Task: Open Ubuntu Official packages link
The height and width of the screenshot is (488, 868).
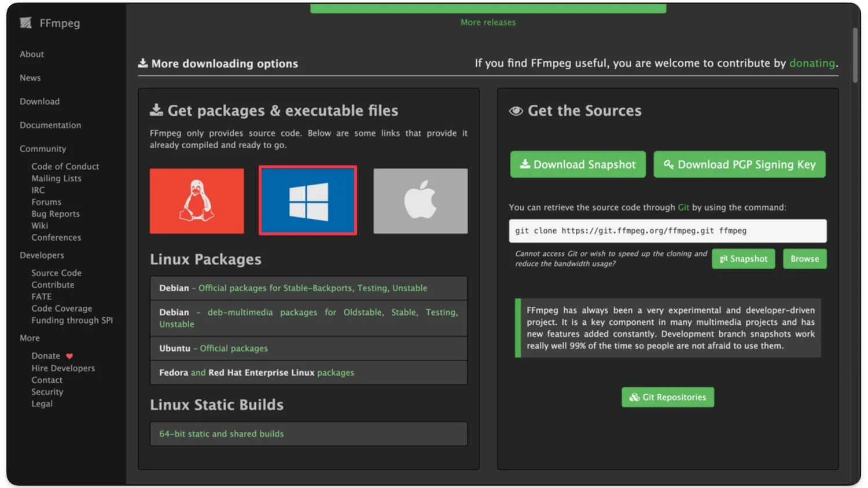Action: click(x=234, y=348)
